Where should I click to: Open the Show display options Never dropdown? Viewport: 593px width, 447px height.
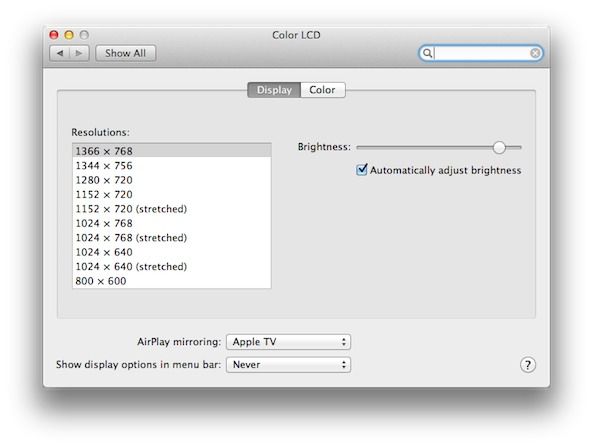[289, 365]
